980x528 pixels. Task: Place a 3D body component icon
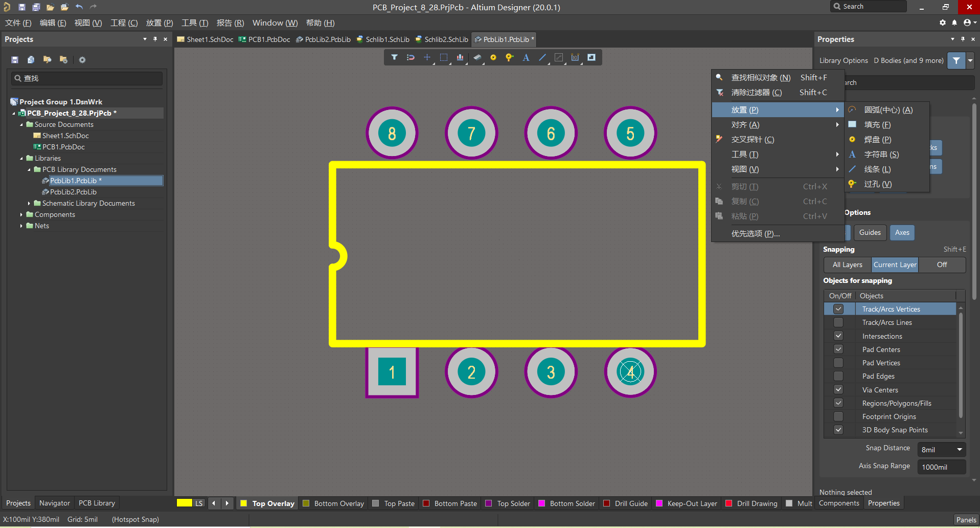click(x=477, y=57)
